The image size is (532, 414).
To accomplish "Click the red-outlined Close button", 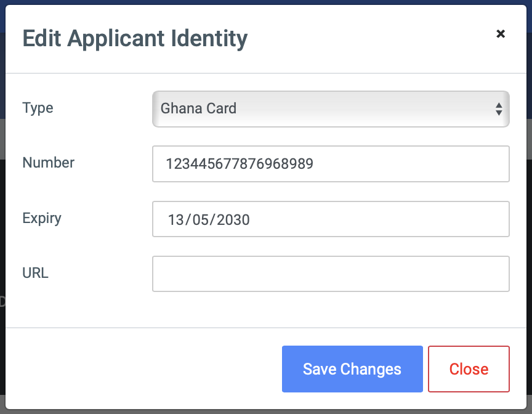I will (469, 369).
